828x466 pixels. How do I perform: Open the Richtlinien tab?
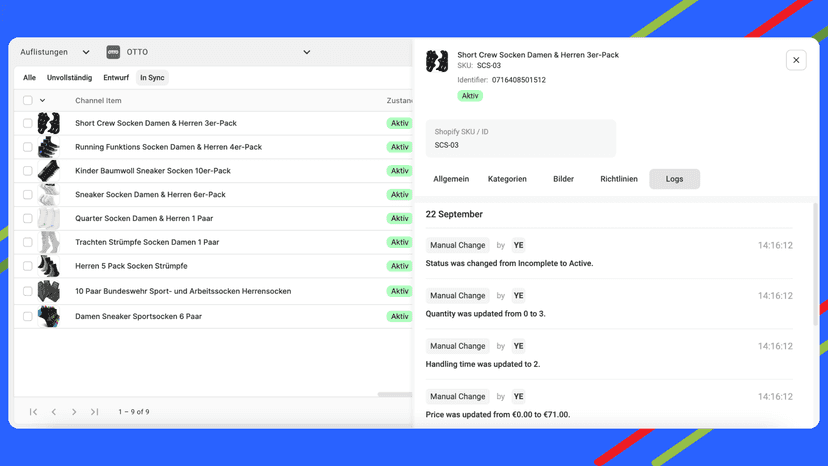[619, 179]
